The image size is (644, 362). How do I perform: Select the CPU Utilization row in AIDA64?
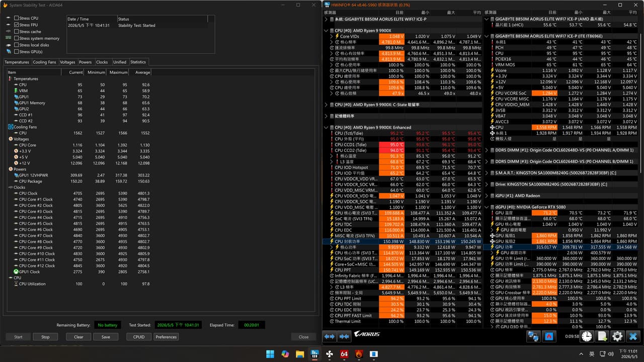pos(79,284)
